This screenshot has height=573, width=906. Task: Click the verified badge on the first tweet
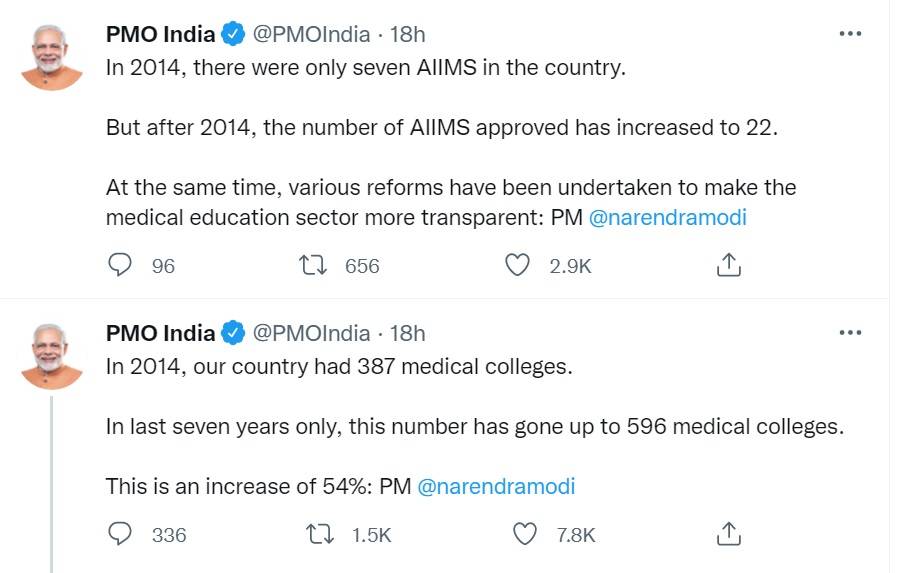click(233, 35)
